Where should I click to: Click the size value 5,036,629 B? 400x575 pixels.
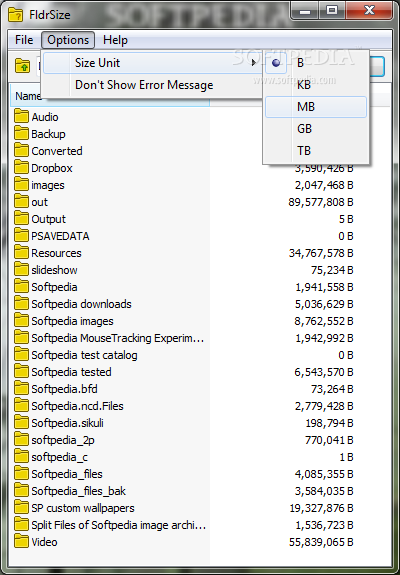pyautogui.click(x=324, y=304)
